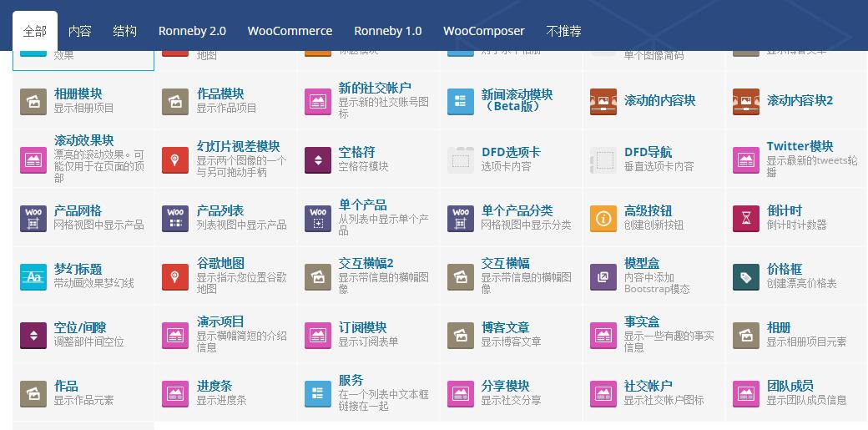Select the 不推荐 tab
The width and height of the screenshot is (868, 430).
563,31
